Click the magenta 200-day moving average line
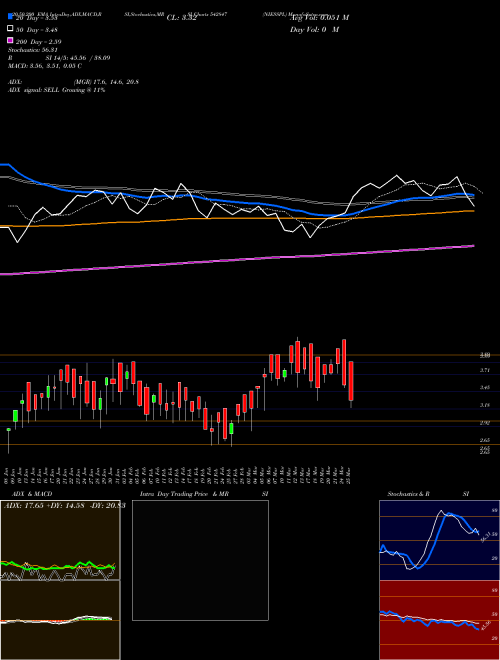 [237, 260]
